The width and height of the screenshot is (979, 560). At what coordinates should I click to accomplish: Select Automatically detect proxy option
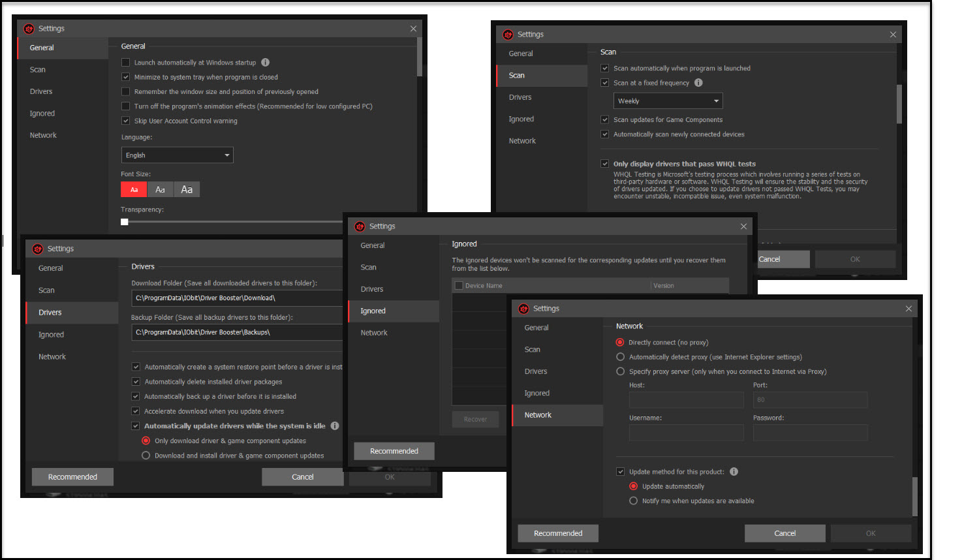(x=620, y=357)
